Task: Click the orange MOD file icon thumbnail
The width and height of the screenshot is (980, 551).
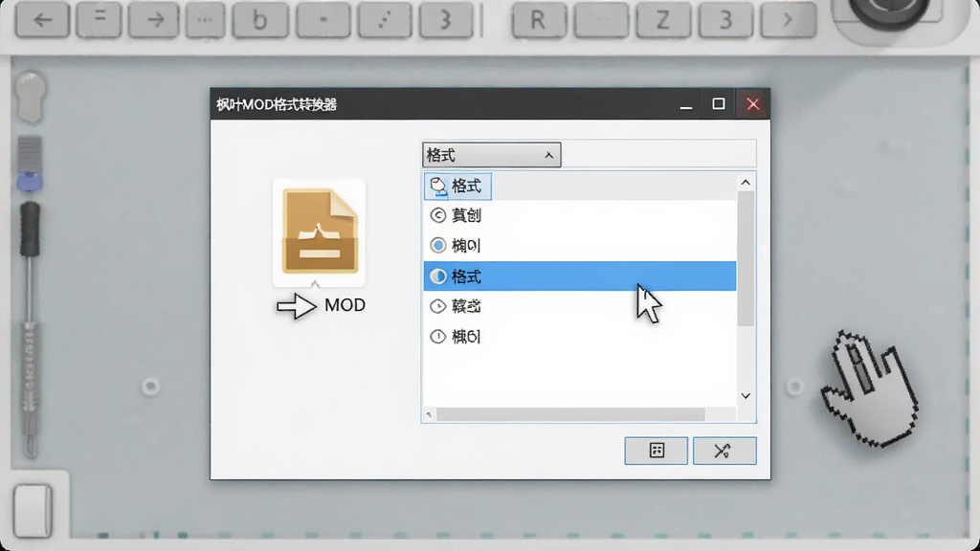Action: (320, 232)
